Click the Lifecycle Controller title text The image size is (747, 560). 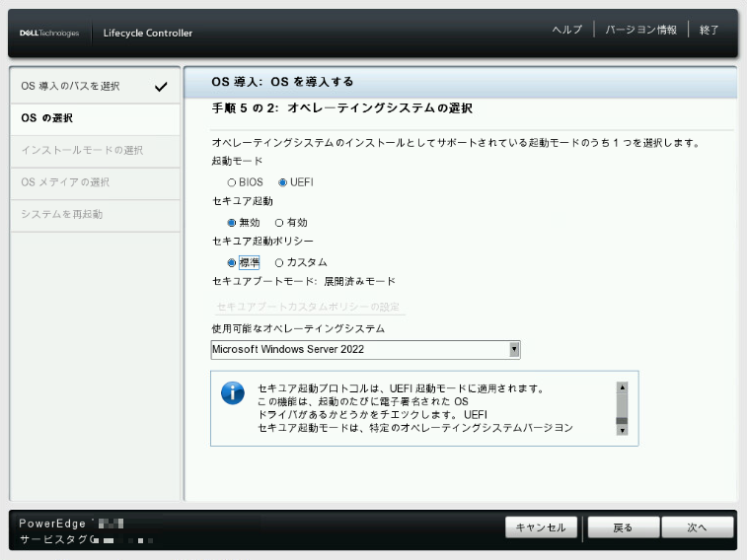148,33
